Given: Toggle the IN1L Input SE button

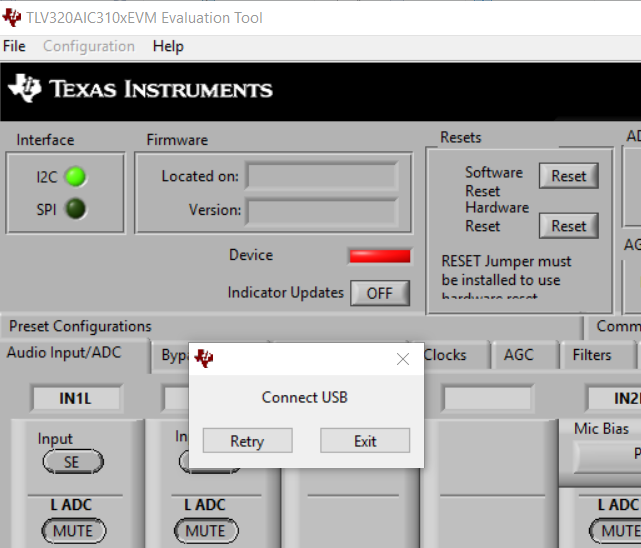Looking at the screenshot, I should point(73,462).
